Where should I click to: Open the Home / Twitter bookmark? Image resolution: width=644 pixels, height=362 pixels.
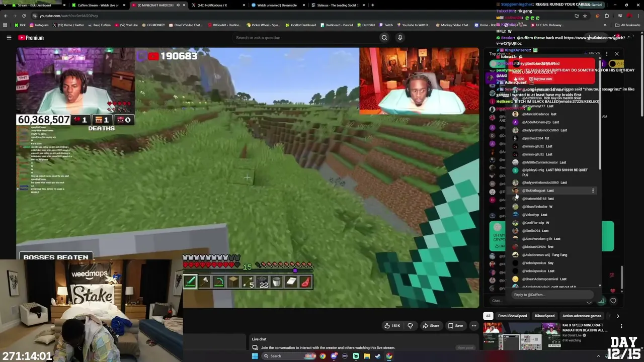pos(68,25)
